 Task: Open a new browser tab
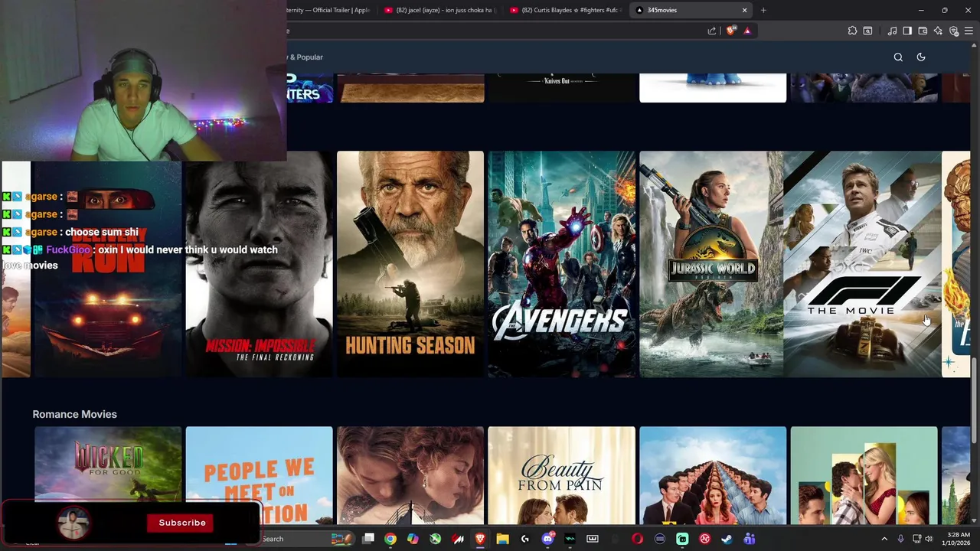(763, 10)
